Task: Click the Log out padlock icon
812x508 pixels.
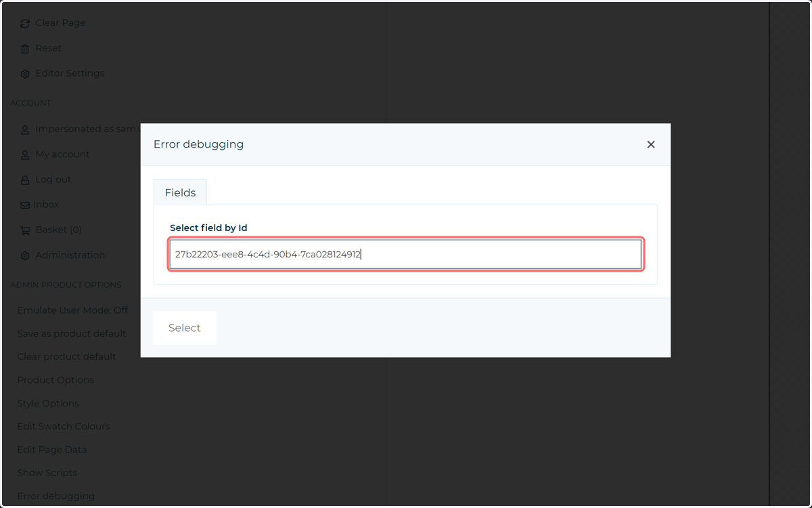Action: (25, 180)
